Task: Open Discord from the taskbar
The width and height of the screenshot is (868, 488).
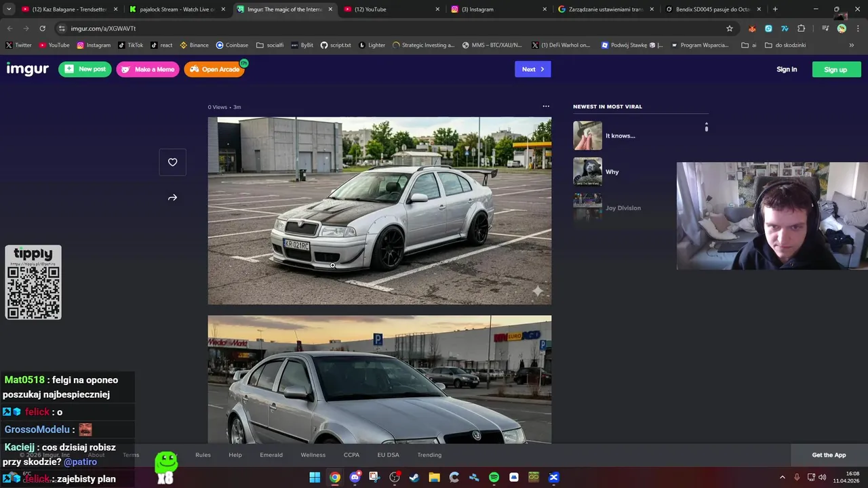Action: coord(355,477)
